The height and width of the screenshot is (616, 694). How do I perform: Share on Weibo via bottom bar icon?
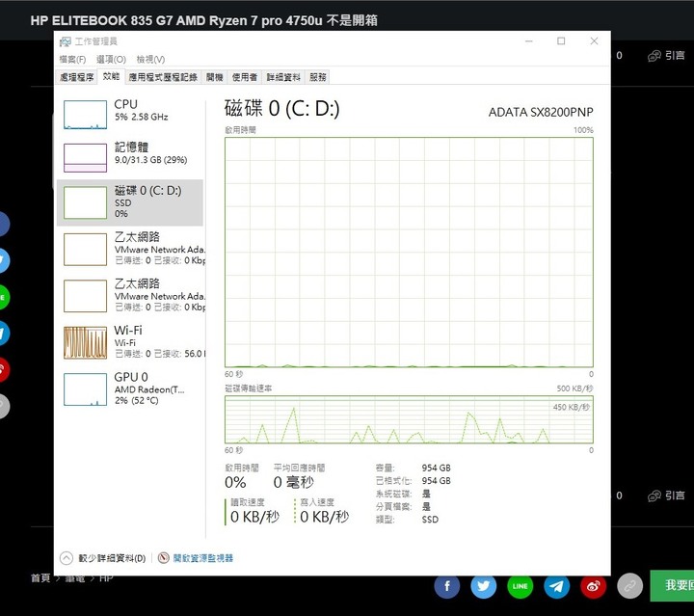point(594,586)
